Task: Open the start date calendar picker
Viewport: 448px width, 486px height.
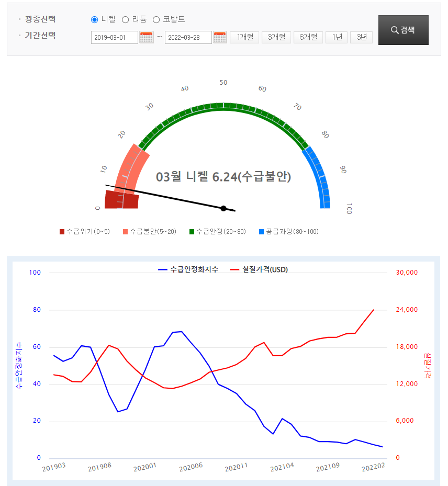Action: (x=147, y=37)
